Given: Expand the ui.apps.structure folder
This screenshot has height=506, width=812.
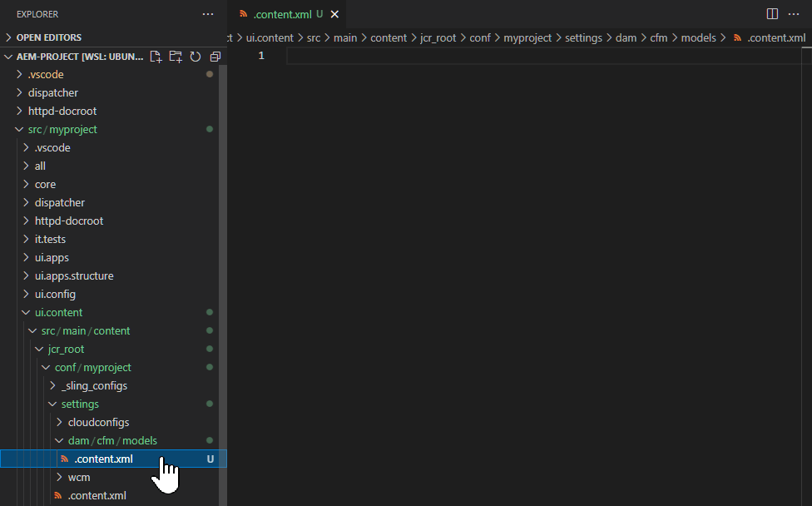Looking at the screenshot, I should click(109, 275).
